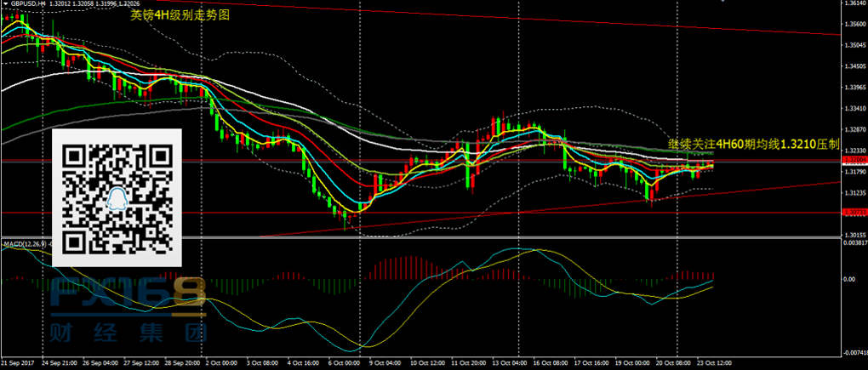
Task: Click the FX168 watermark logo
Action: pos(128,295)
